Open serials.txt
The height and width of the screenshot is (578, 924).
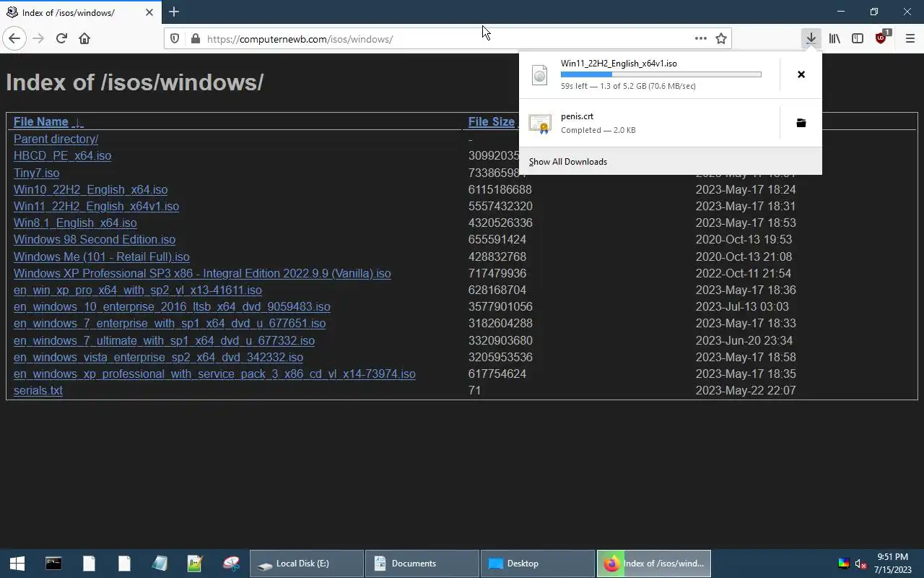click(38, 390)
